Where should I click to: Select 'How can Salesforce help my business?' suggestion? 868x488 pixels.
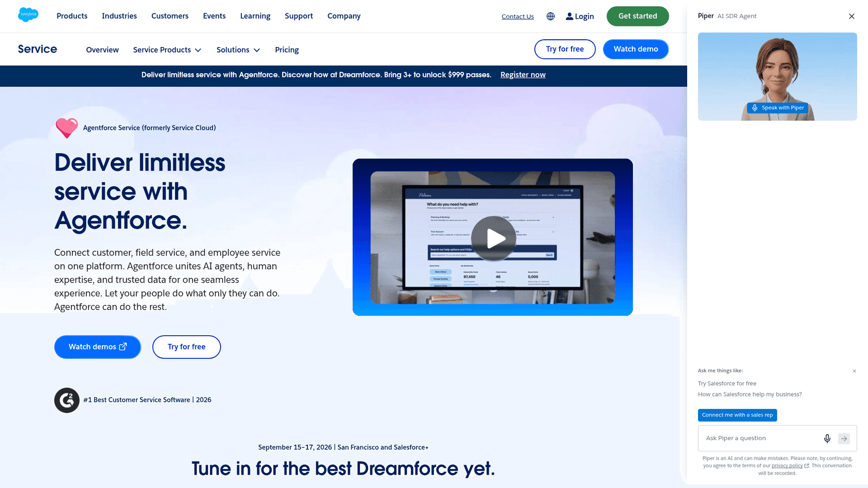[x=750, y=395]
